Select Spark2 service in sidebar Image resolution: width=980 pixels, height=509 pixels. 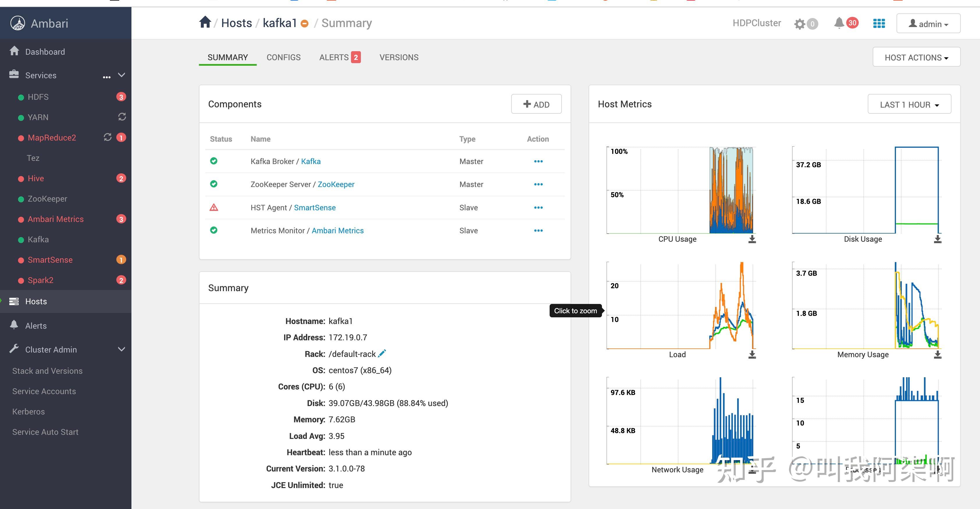40,280
